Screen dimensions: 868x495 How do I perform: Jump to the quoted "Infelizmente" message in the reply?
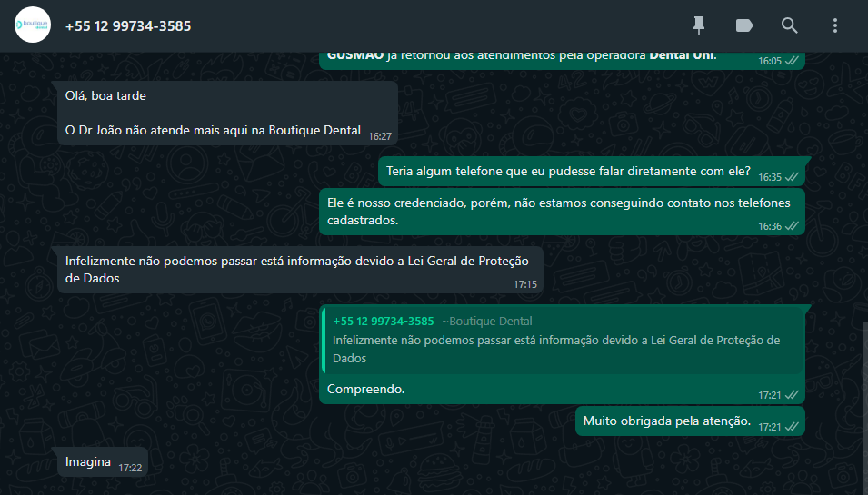556,349
